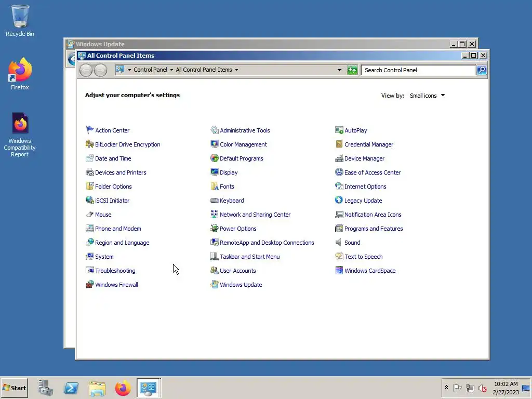This screenshot has height=399, width=532.
Task: Click the Windows Compatibility Report desktop file
Action: [x=20, y=135]
